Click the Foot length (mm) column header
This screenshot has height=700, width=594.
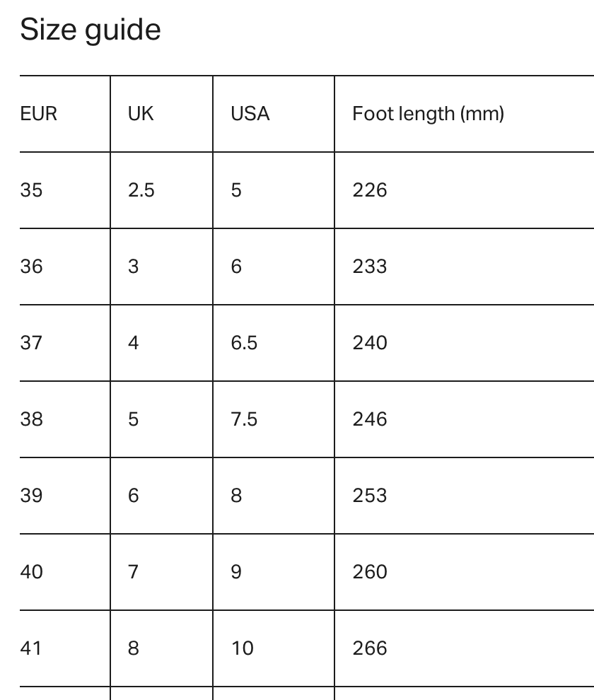pyautogui.click(x=428, y=113)
